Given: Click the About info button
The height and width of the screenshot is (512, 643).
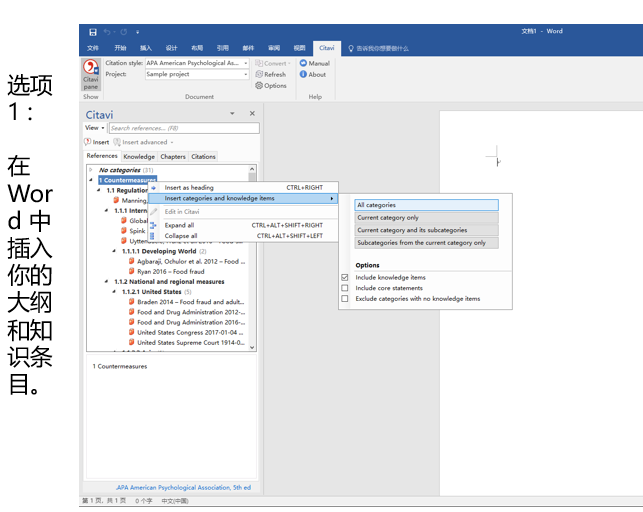Looking at the screenshot, I should click(x=313, y=75).
